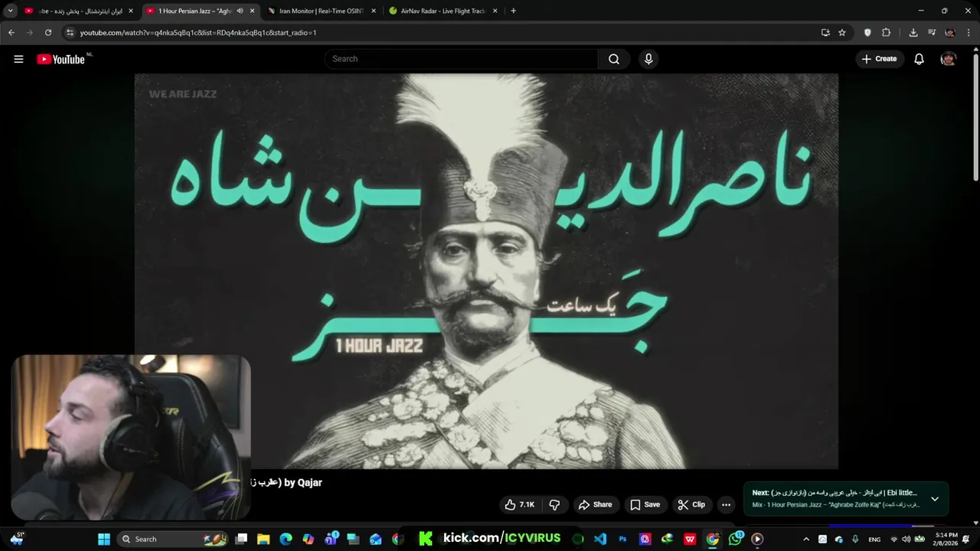Dislike the video with the thumbs-down button
The height and width of the screenshot is (551, 980).
click(x=554, y=504)
